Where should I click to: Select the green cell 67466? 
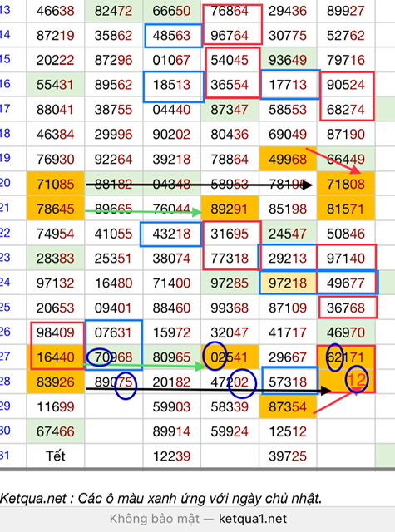point(56,431)
